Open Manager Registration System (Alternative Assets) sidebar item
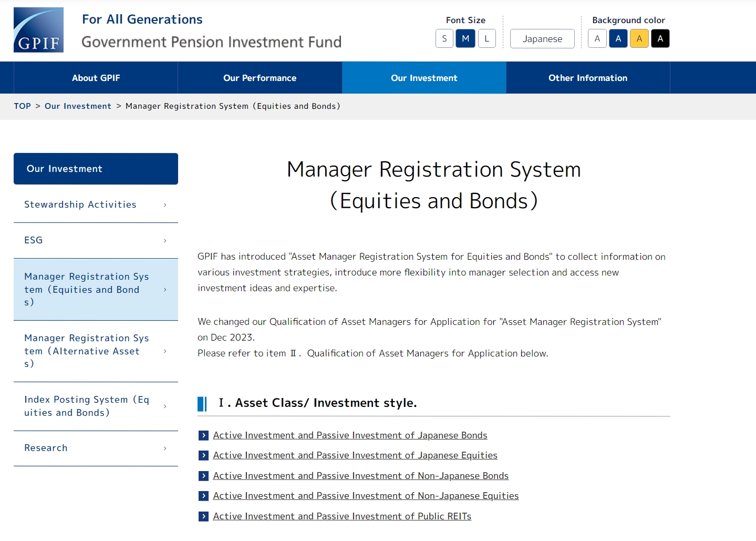The width and height of the screenshot is (756, 541). click(x=96, y=351)
